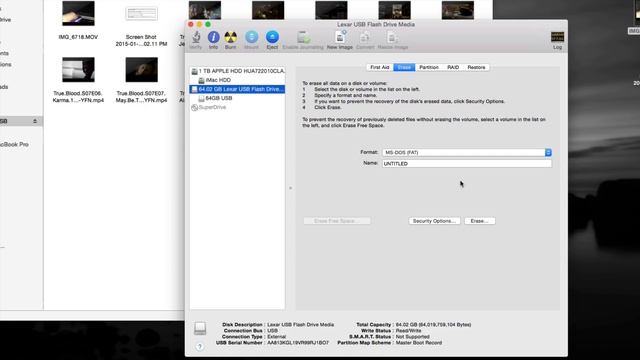Click the Convert toolbar icon

tap(364, 37)
